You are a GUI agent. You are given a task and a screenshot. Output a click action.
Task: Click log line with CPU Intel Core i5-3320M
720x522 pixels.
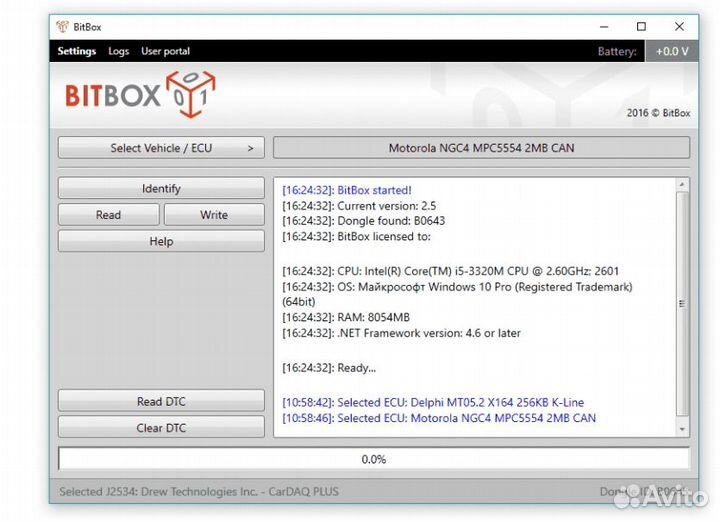(450, 271)
